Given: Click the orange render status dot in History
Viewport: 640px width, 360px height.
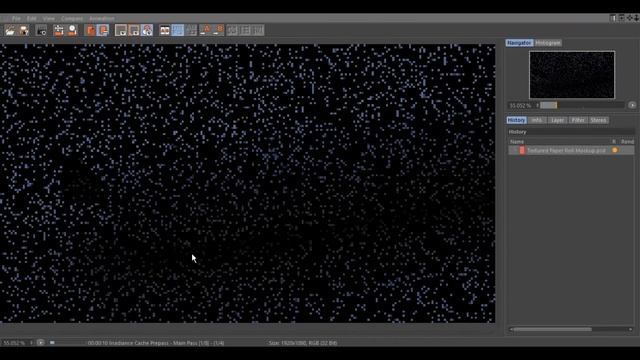Looking at the screenshot, I should pyautogui.click(x=615, y=150).
